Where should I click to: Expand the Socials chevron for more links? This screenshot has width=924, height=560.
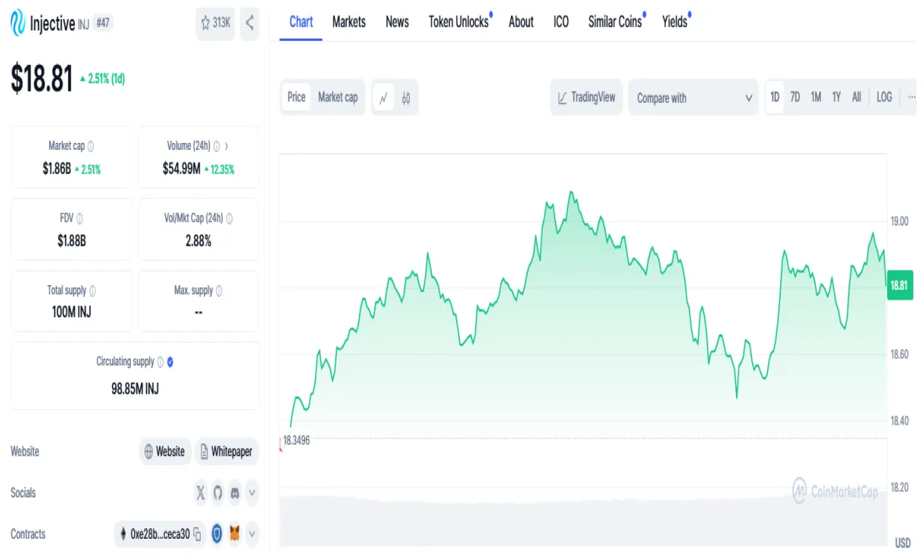[x=252, y=493]
